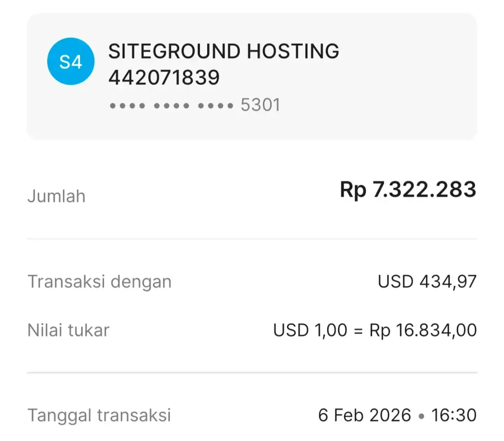Select the USD 434,97 value

tap(427, 282)
